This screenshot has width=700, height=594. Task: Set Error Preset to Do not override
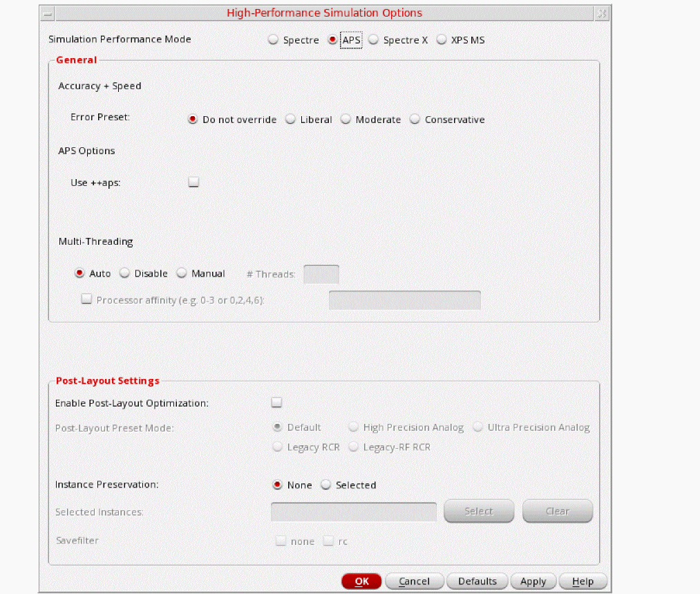point(192,119)
